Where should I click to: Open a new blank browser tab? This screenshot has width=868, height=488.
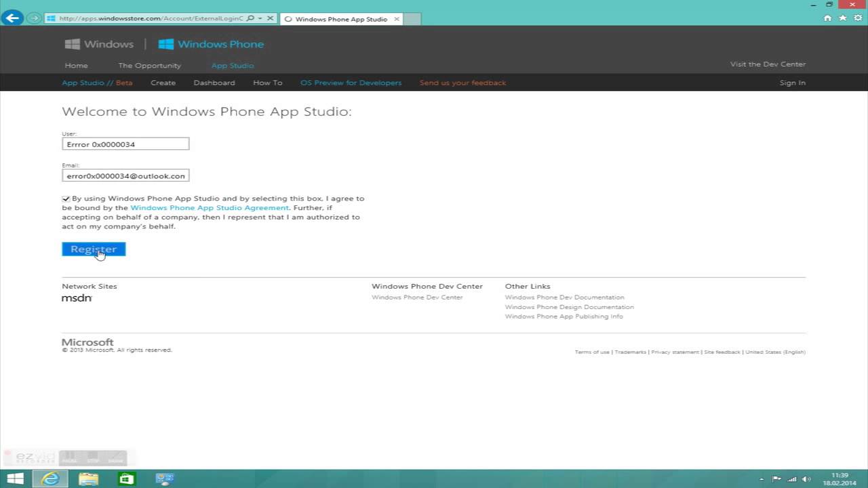pyautogui.click(x=411, y=19)
